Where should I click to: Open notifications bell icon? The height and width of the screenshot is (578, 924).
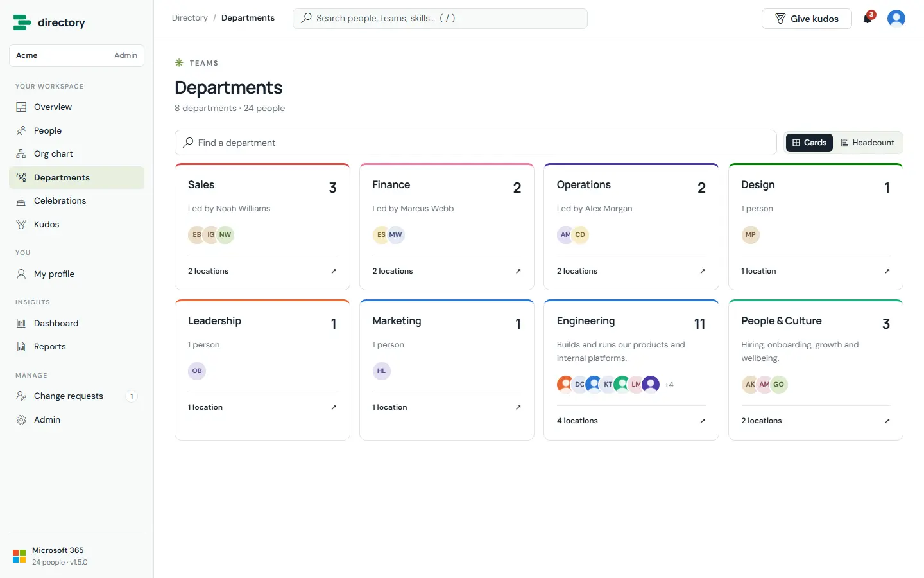868,18
